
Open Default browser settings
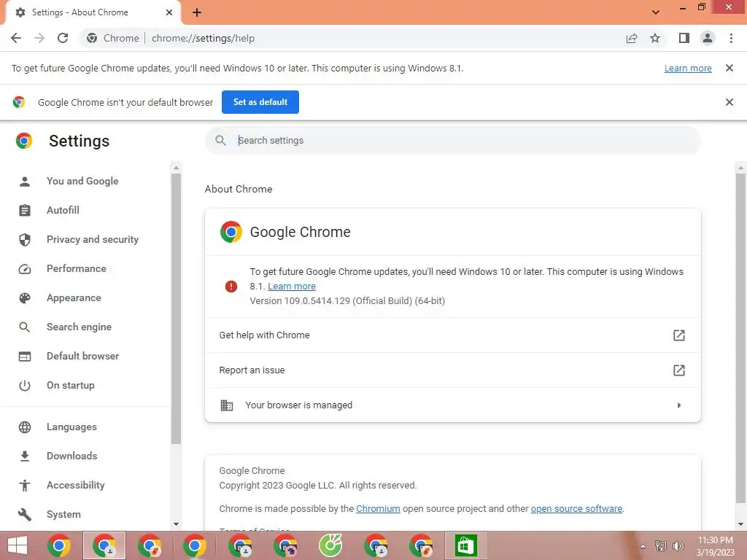[x=83, y=356]
